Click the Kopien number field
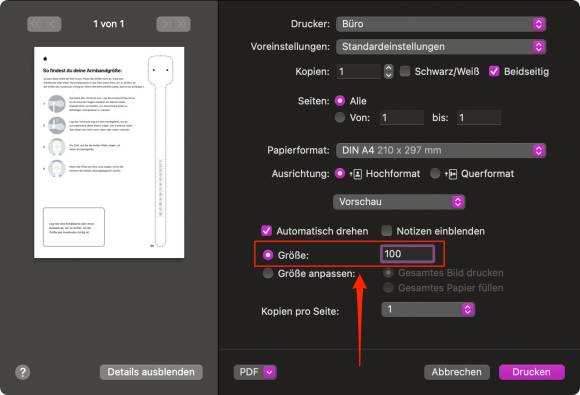Screen dimensions: 580x395 (x=359, y=71)
